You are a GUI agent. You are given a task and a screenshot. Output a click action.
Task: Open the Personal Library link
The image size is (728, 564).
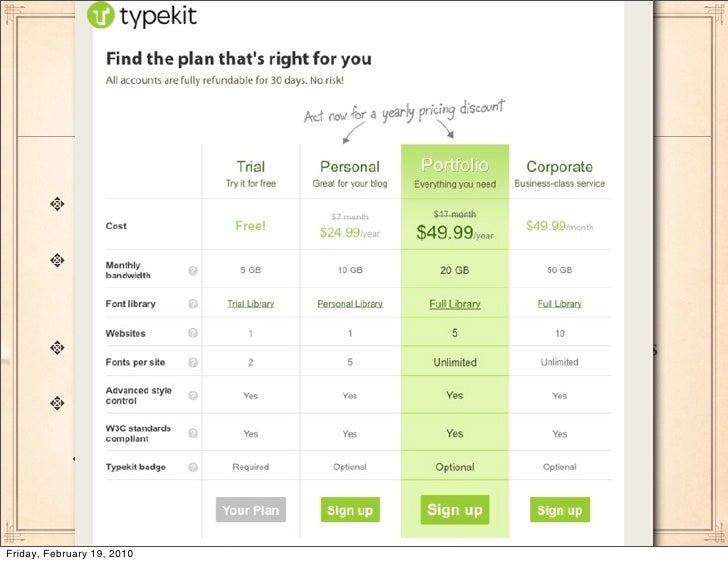[x=350, y=304]
